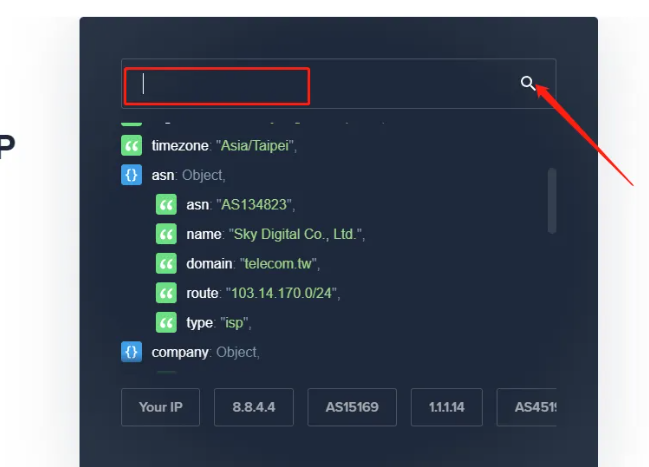The height and width of the screenshot is (467, 649).
Task: Click the quote icon beside asn "AS134823"
Action: click(166, 205)
